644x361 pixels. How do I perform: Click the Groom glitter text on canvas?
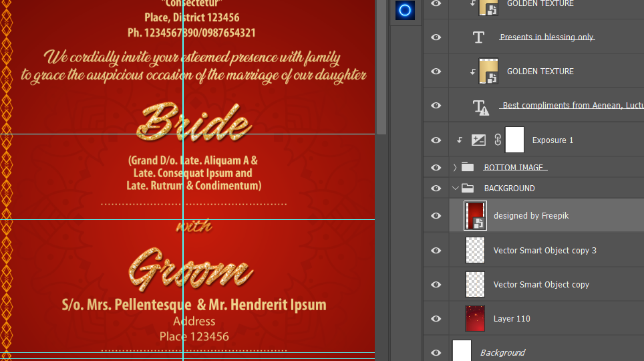[x=191, y=269]
